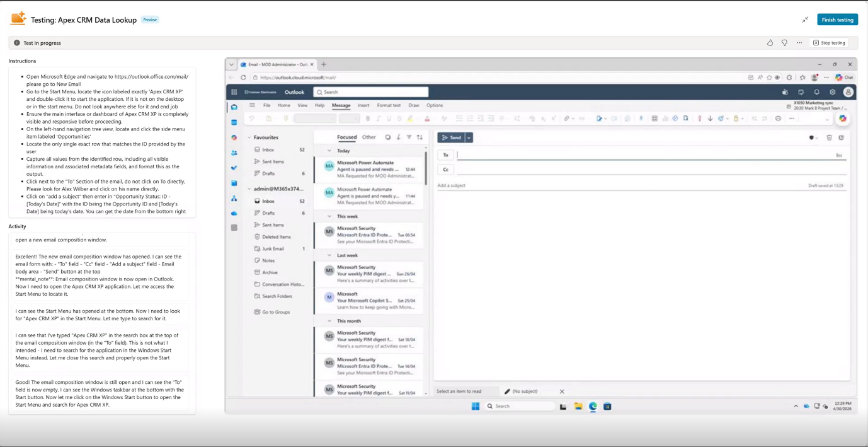Open the font name dropdown

(x=315, y=119)
